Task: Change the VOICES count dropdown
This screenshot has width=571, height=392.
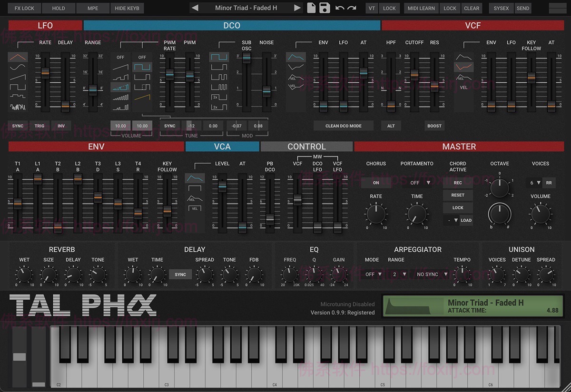Action: pyautogui.click(x=533, y=182)
